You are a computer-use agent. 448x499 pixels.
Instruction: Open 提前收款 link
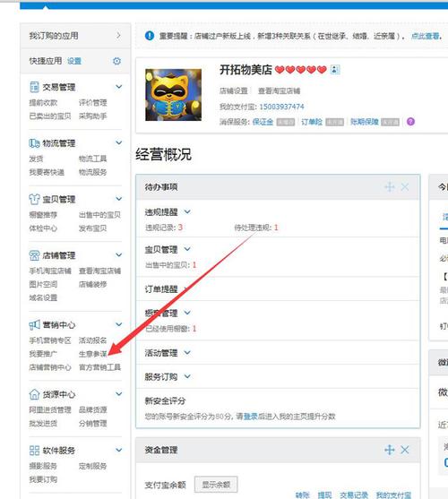[x=43, y=102]
